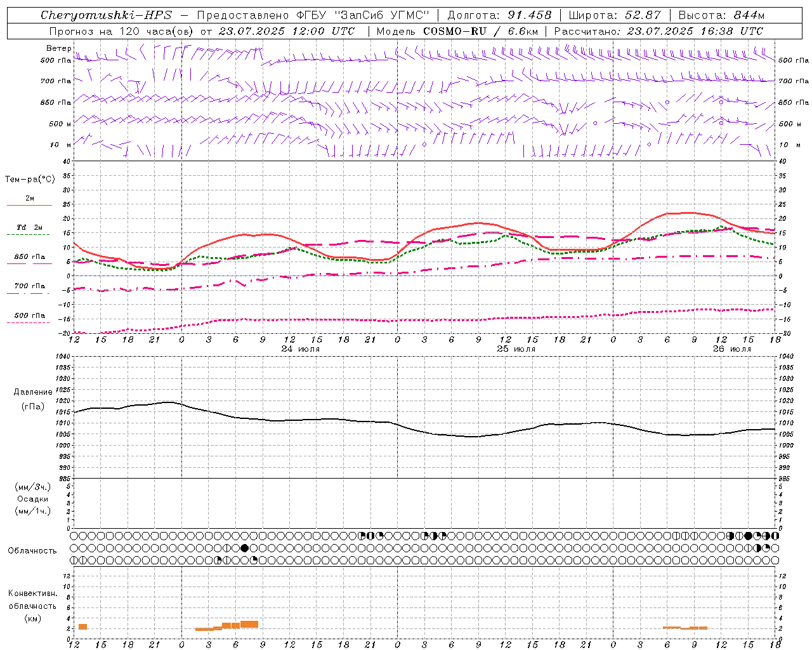Click the 2м temperature legend line sample
This screenshot has width=812, height=650.
[30, 206]
